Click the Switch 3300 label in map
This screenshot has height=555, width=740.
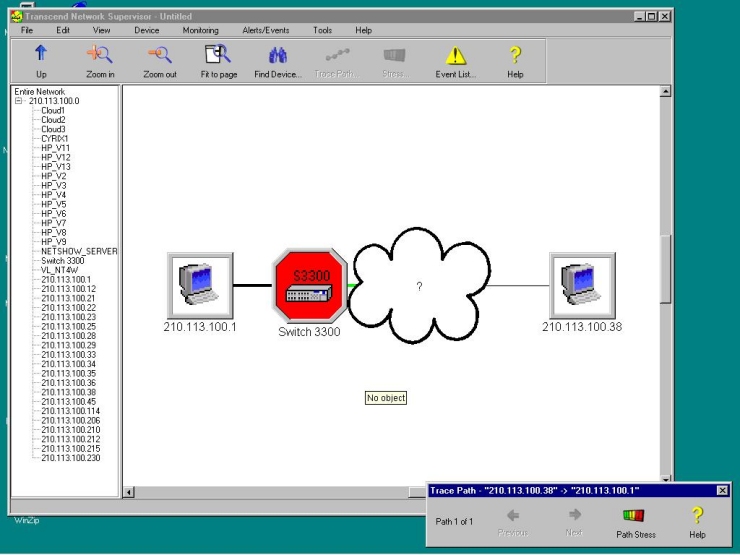coord(309,332)
